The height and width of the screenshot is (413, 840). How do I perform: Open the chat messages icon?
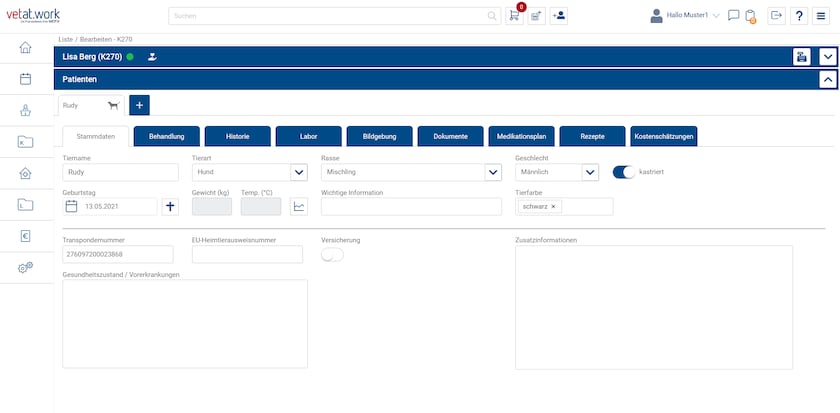point(733,16)
